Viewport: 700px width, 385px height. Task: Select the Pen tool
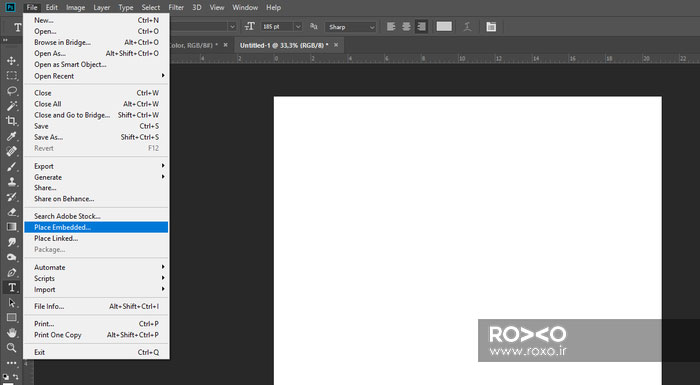coord(12,272)
